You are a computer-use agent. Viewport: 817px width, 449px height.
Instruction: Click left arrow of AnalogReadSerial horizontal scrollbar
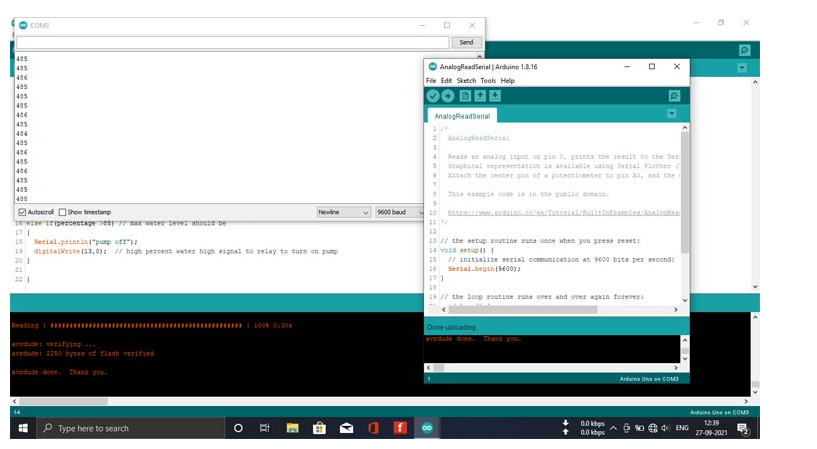click(443, 309)
